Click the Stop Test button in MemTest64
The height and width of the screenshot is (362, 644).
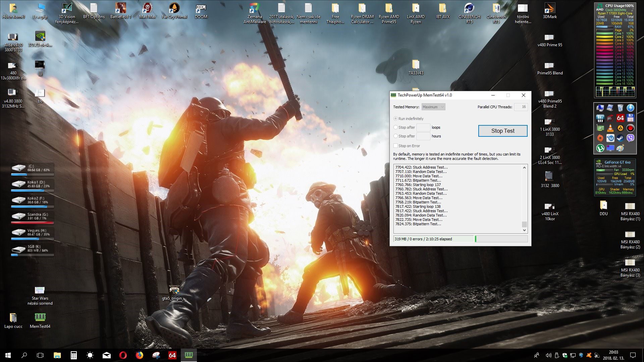(502, 131)
